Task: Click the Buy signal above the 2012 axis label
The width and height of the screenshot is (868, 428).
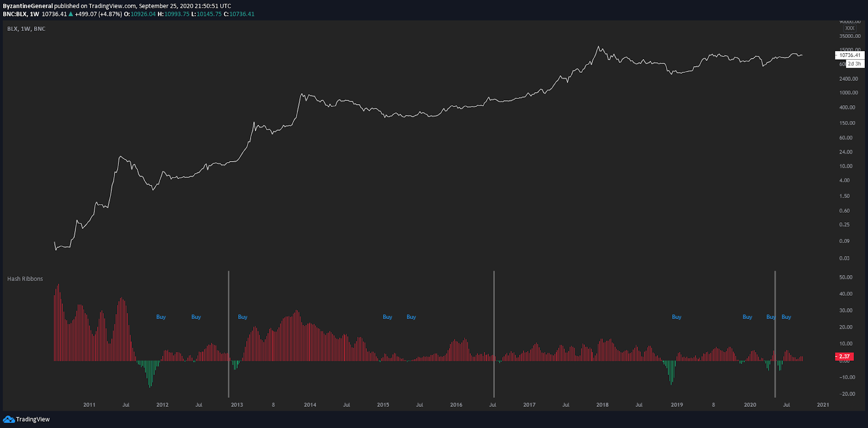Action: (161, 317)
